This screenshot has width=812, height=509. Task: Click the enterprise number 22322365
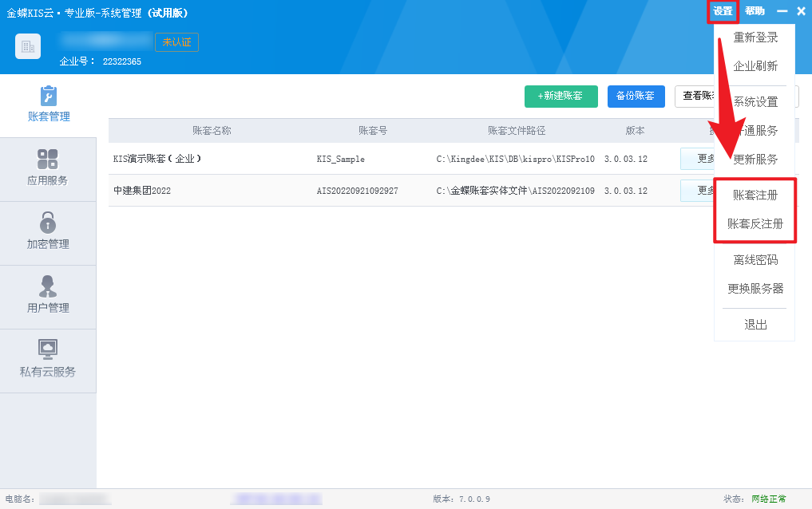(x=121, y=61)
